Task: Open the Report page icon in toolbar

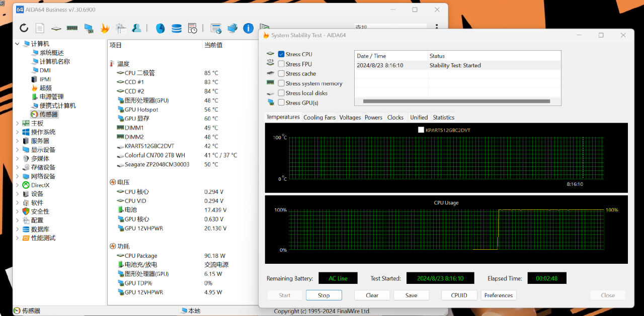Action: (x=40, y=28)
